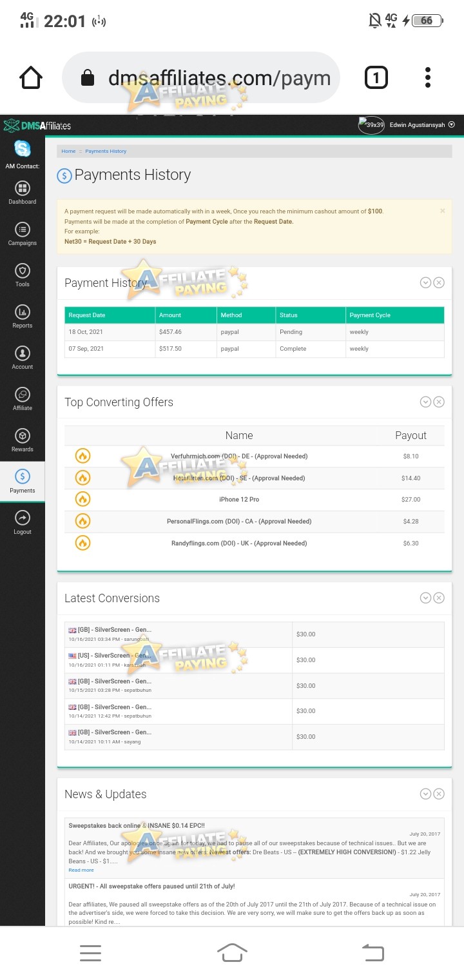Close the Top Converting Offers panel
Image resolution: width=464 pixels, height=980 pixels.
pyautogui.click(x=439, y=402)
